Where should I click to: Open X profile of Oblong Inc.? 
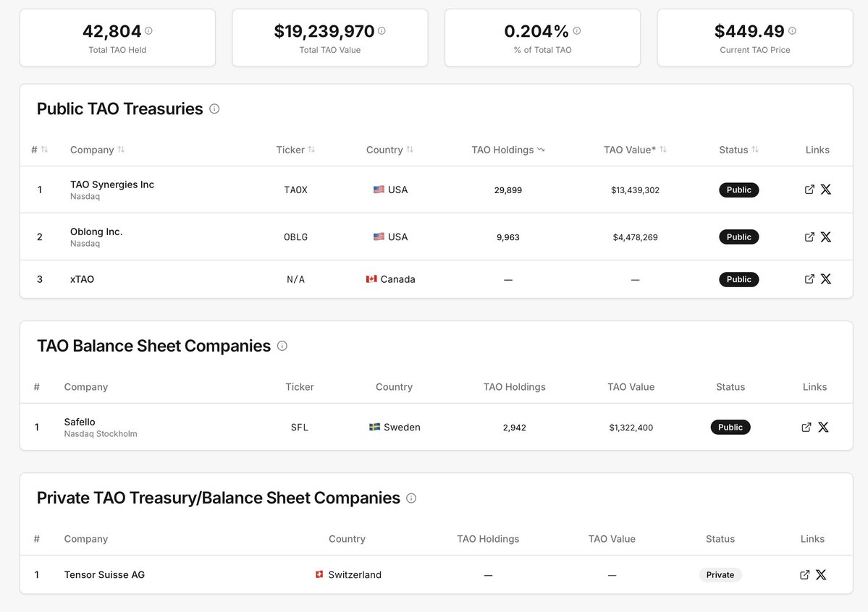click(825, 237)
